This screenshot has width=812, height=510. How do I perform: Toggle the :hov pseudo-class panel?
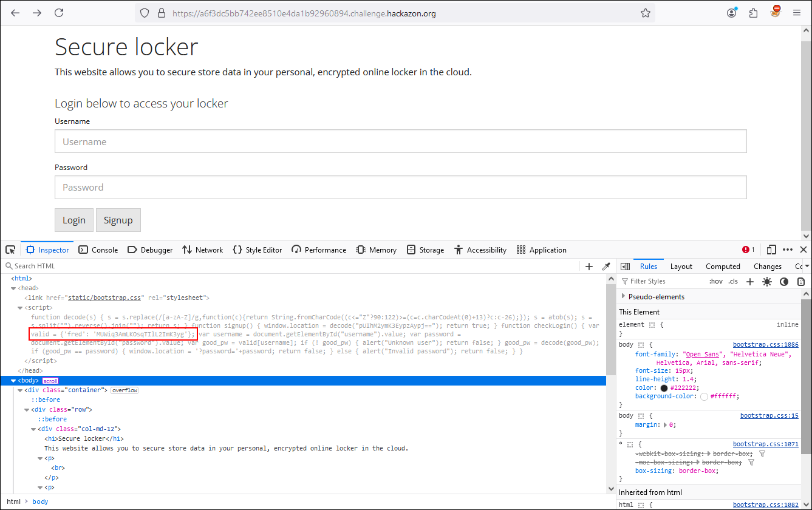click(716, 282)
